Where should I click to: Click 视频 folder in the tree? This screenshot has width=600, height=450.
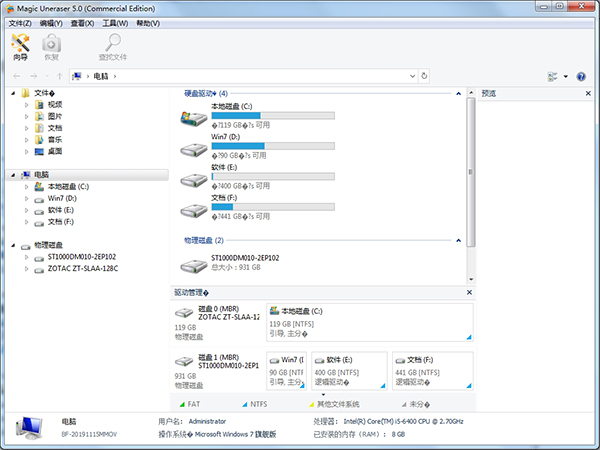tap(55, 104)
